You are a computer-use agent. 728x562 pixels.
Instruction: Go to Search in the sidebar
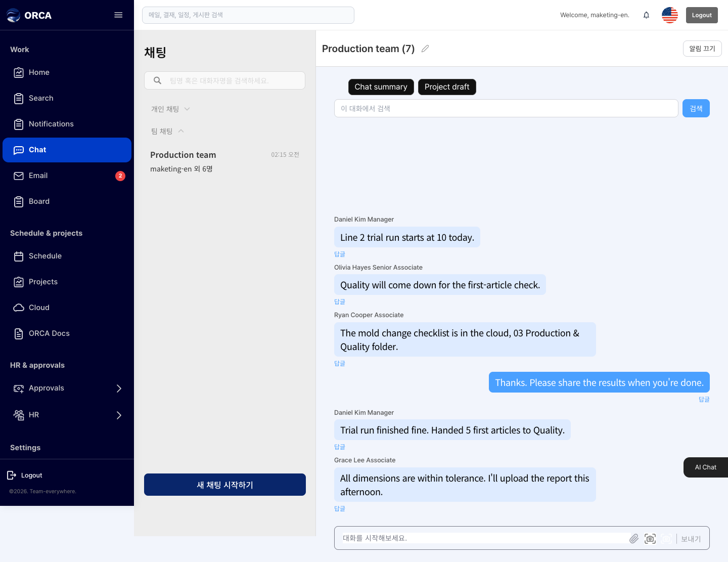point(67,98)
